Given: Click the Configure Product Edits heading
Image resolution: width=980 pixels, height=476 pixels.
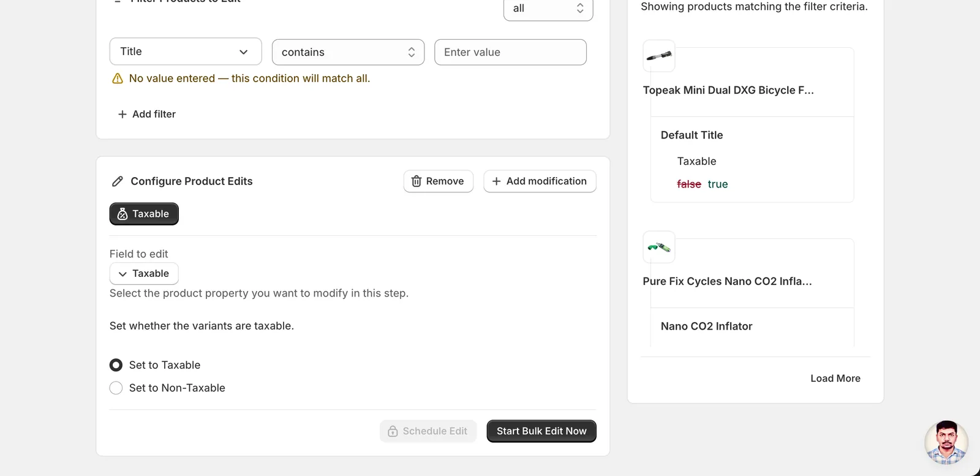Looking at the screenshot, I should click(192, 181).
